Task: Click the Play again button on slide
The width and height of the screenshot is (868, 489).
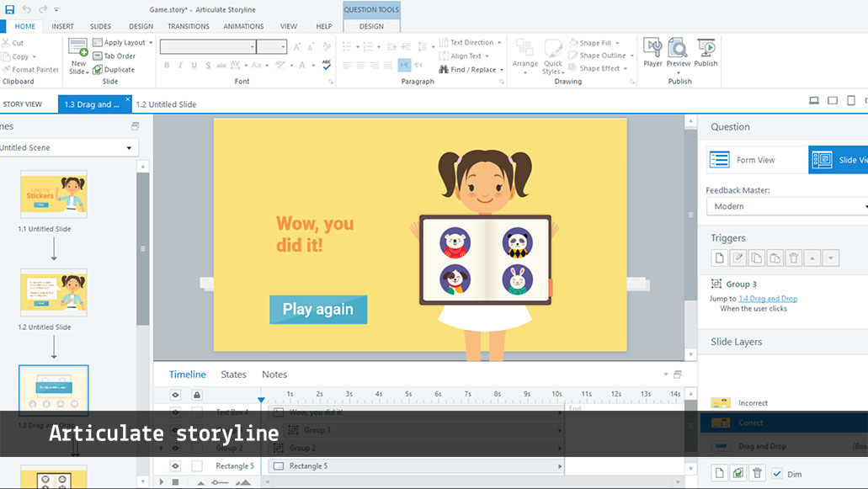Action: [317, 310]
